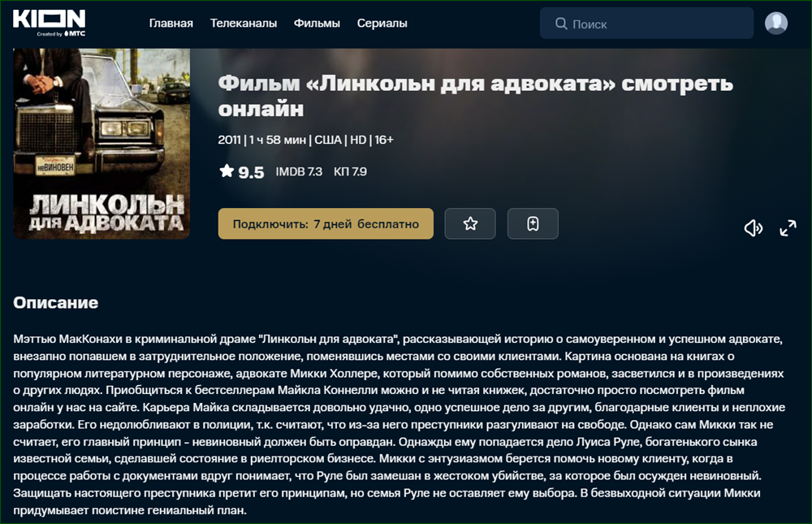
Task: Click the IMDB 7.3 rating
Action: pyautogui.click(x=299, y=171)
